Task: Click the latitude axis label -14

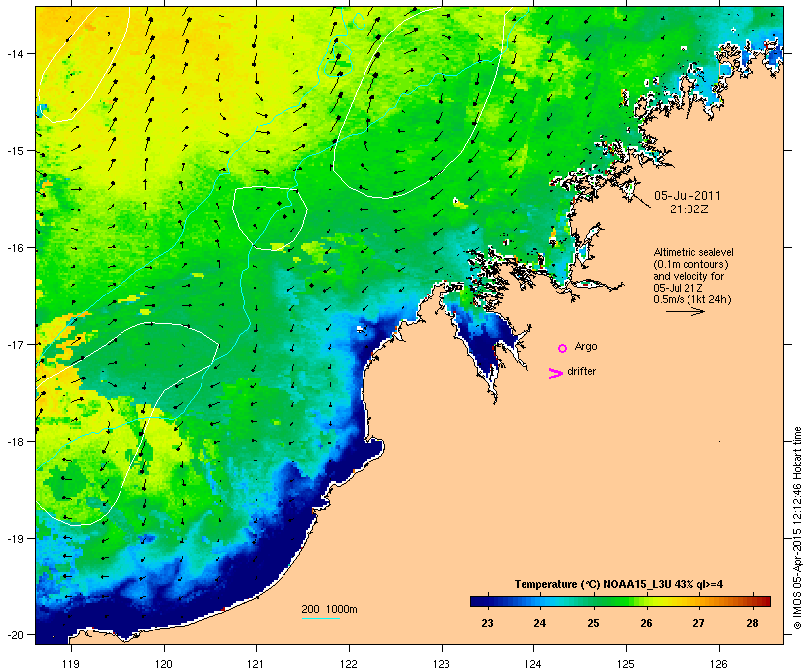Action: [14, 53]
